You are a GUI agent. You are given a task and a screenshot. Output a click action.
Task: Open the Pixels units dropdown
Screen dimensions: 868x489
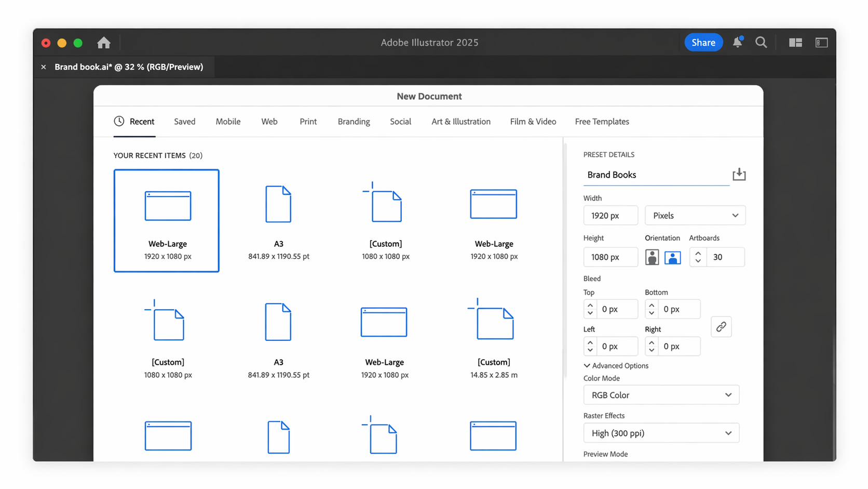695,216
